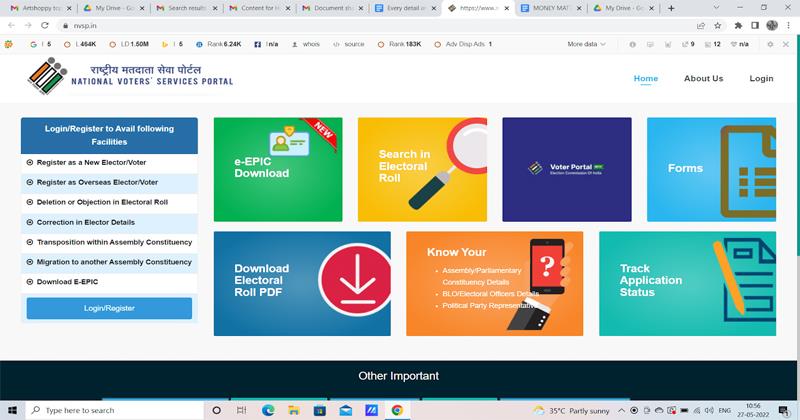Viewport: 800px width, 420px height.
Task: Click the browser forward arrow
Action: 28,26
